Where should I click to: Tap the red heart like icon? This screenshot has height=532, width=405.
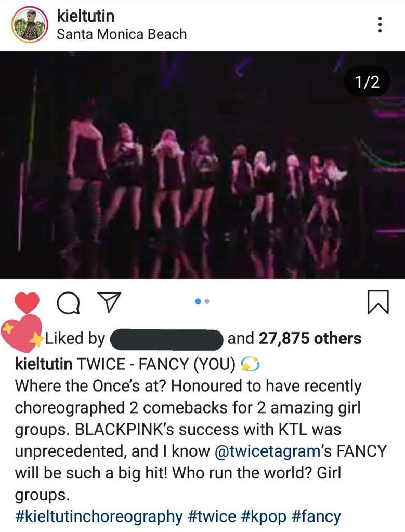tap(27, 303)
